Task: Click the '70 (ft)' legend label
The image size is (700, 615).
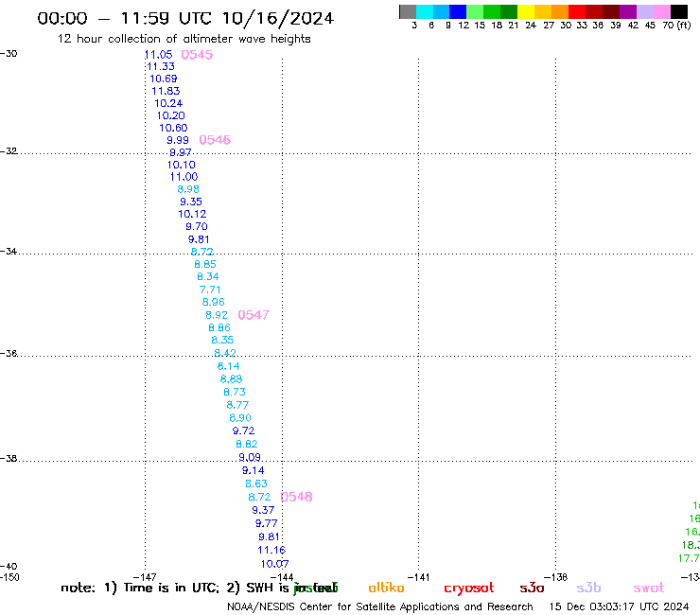Action: coord(676,26)
